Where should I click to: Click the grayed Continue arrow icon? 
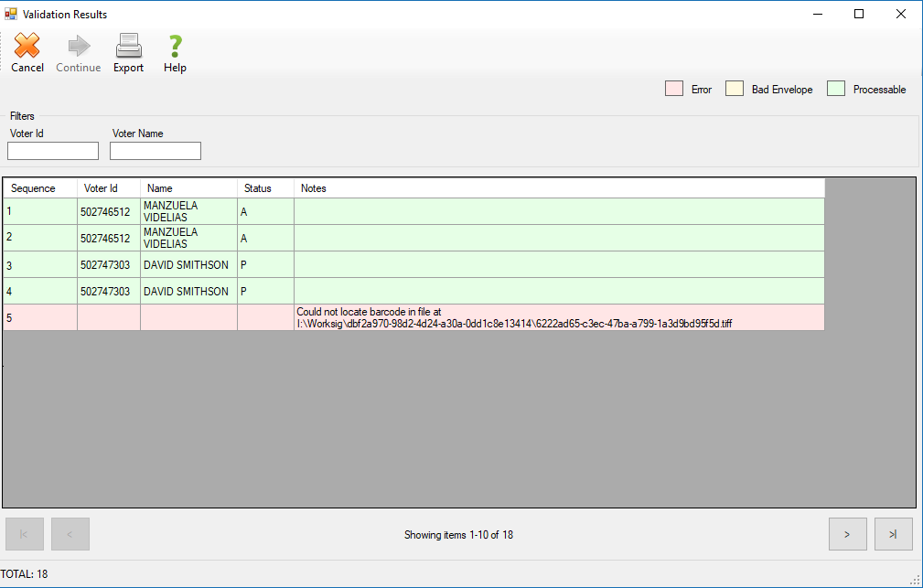pyautogui.click(x=79, y=46)
